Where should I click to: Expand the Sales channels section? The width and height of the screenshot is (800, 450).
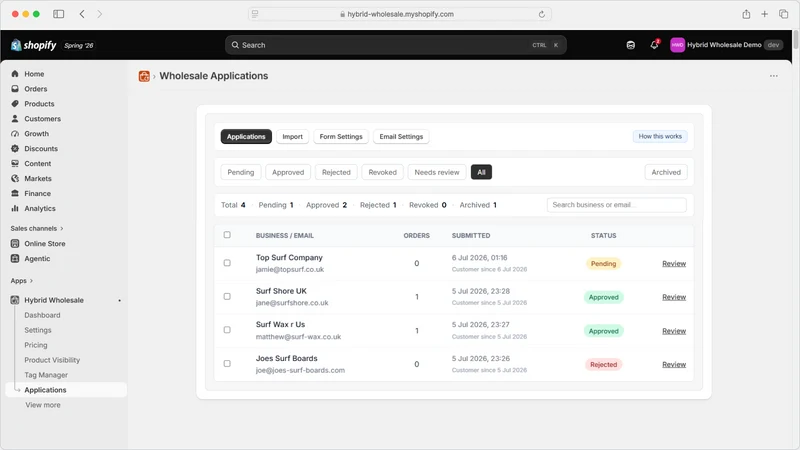37,229
